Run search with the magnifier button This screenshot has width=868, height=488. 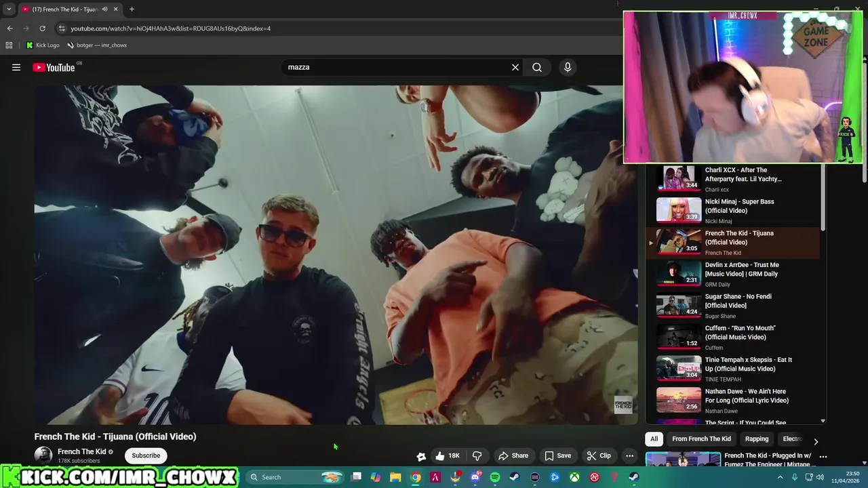pos(537,67)
